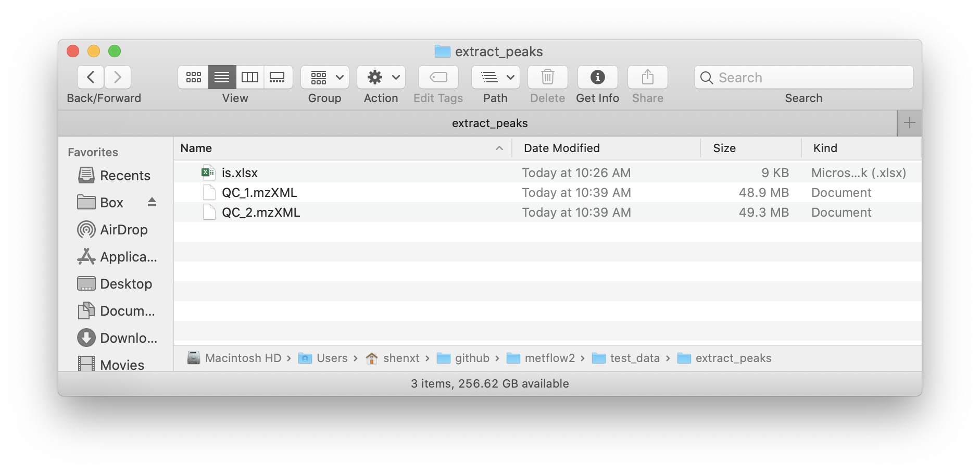Viewport: 980px width, 473px height.
Task: Open the file QC_1.mzXML
Action: pyautogui.click(x=259, y=192)
